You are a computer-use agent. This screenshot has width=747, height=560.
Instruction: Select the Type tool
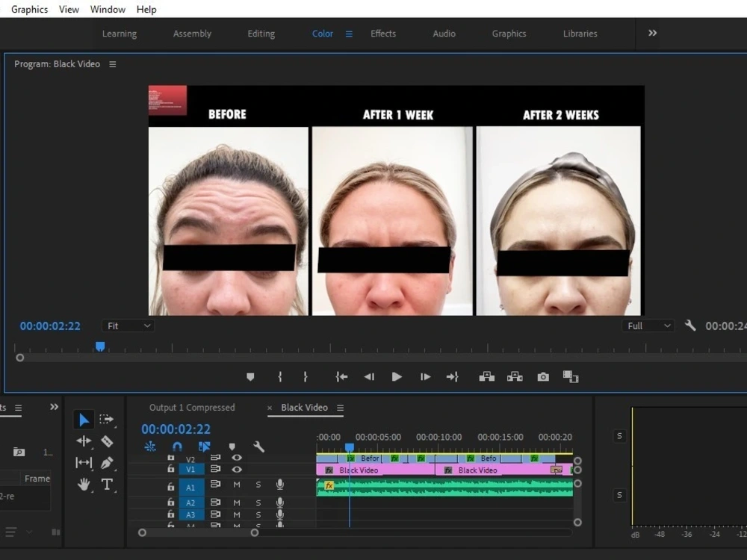[107, 485]
